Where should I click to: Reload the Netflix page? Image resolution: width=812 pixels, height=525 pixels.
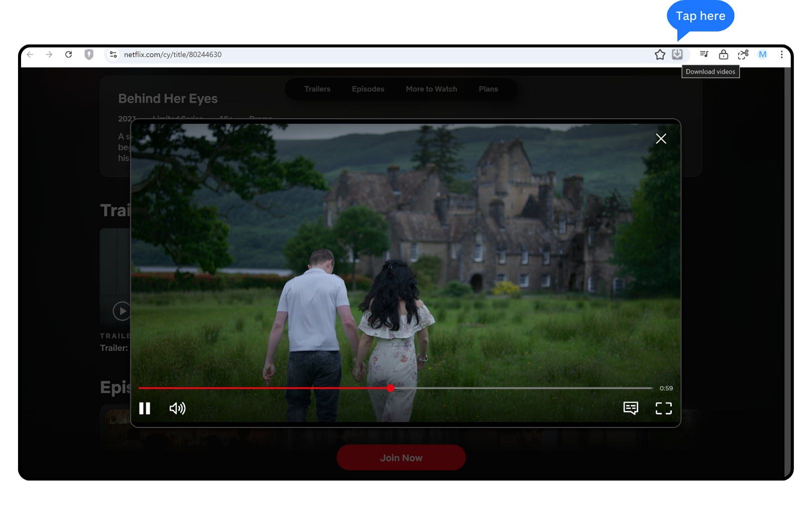[69, 55]
